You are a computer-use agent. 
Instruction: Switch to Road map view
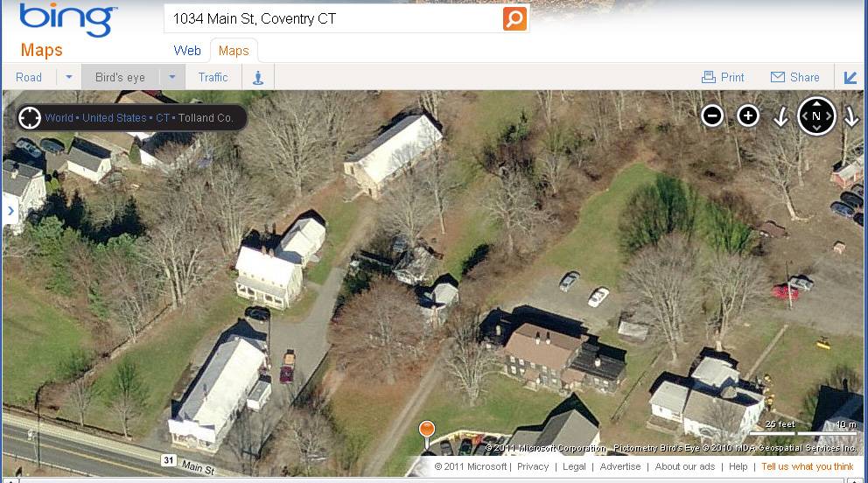pos(29,78)
